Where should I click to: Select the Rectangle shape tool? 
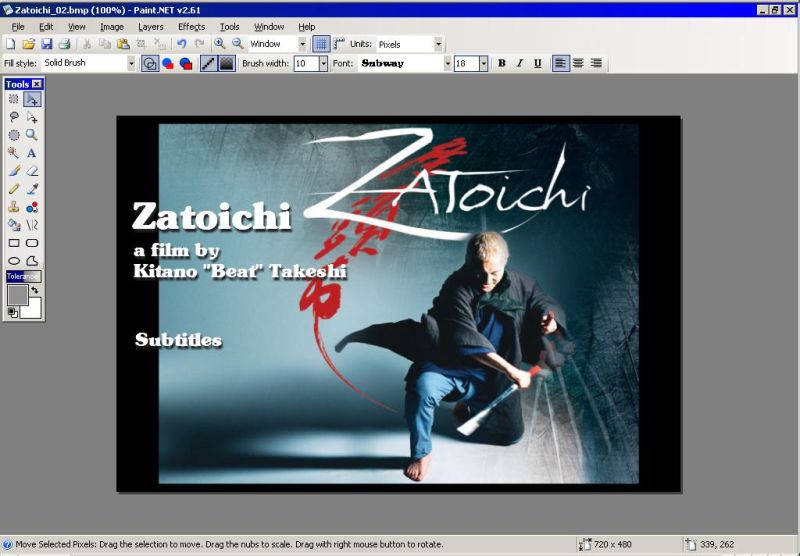pyautogui.click(x=14, y=243)
